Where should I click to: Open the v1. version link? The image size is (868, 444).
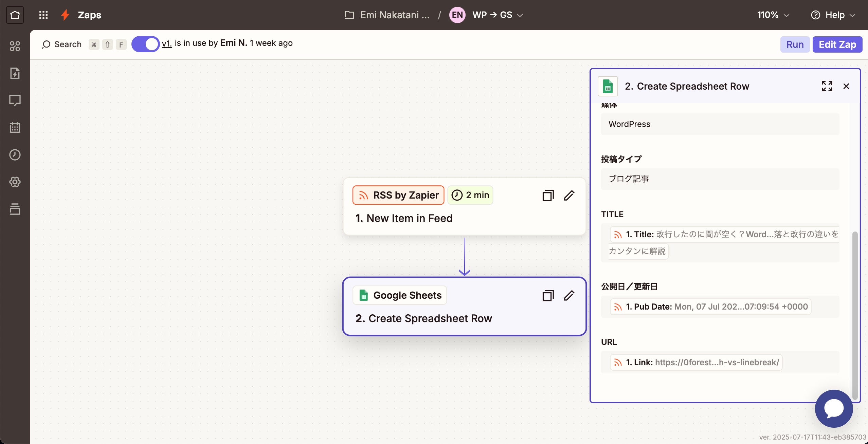[x=167, y=43]
